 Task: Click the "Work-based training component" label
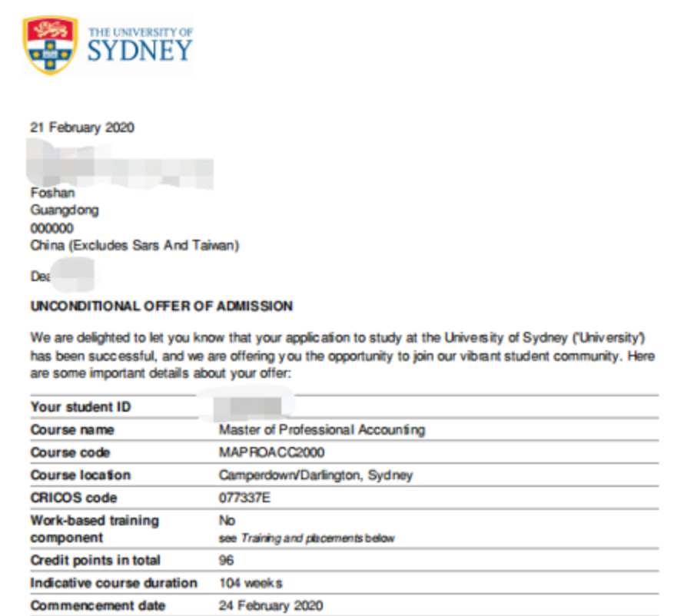click(95, 529)
